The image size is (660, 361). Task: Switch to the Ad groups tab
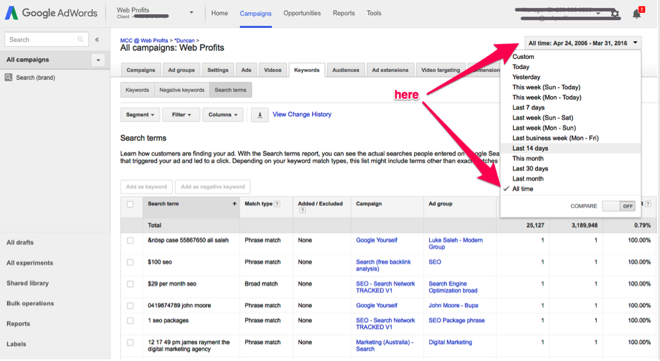point(181,70)
